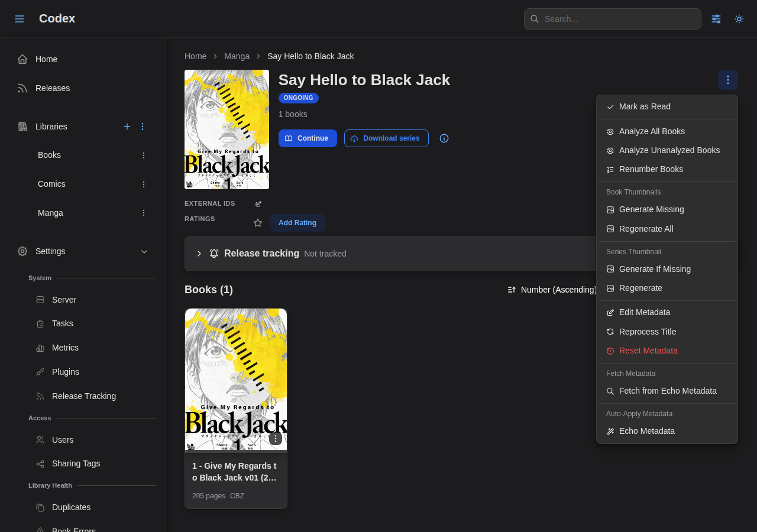Open the Black Jack v01 book cover

point(236,381)
